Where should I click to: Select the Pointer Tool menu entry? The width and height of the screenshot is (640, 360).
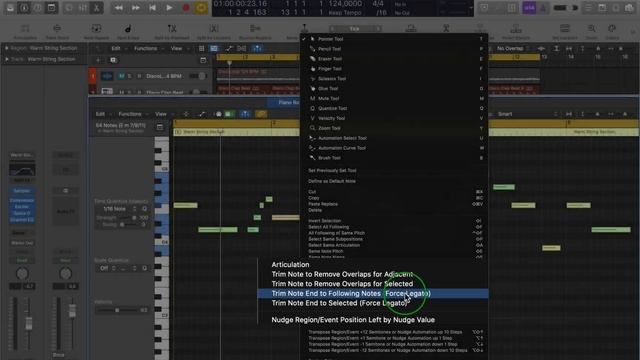click(394, 39)
